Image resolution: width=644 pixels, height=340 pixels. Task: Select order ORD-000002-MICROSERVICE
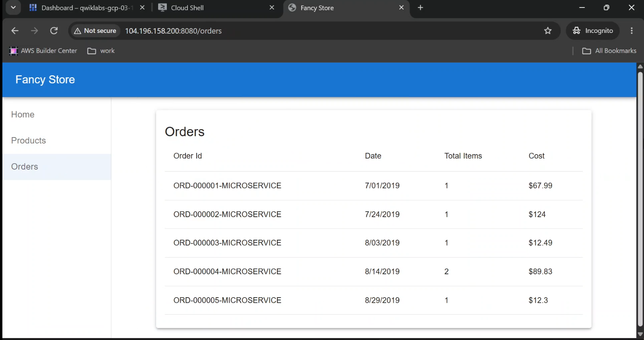tap(227, 214)
